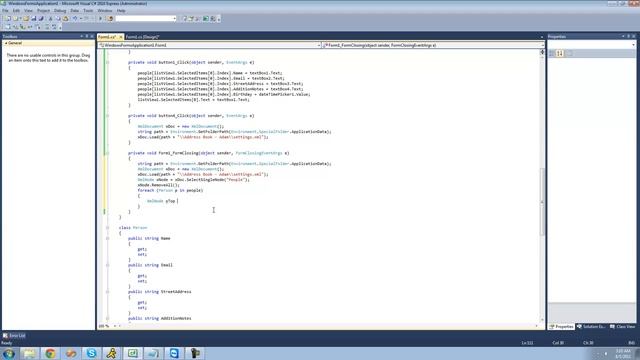Open the Window menu
This screenshot has width=640, height=360.
(x=104, y=11)
